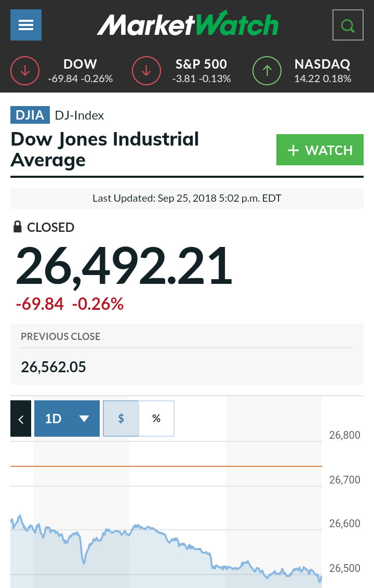Click the orange previous-close line on chart
Image resolution: width=374 pixels, height=588 pixels.
click(x=166, y=466)
